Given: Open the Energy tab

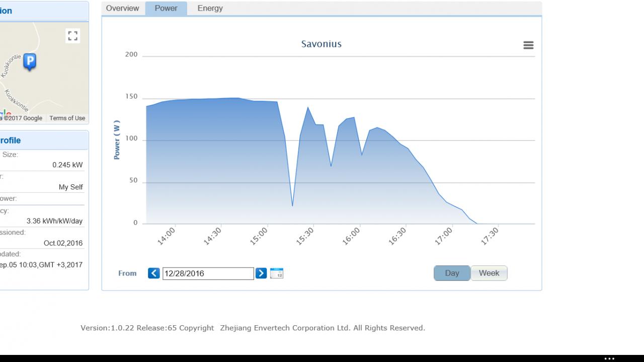Looking at the screenshot, I should (x=210, y=9).
